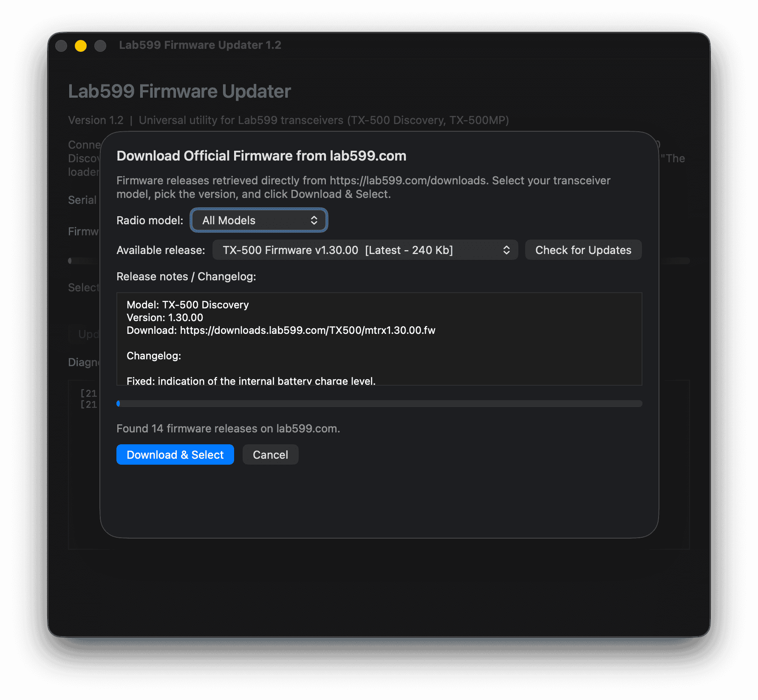Viewport: 758px width, 700px height.
Task: Click the download progress bar
Action: 379,404
